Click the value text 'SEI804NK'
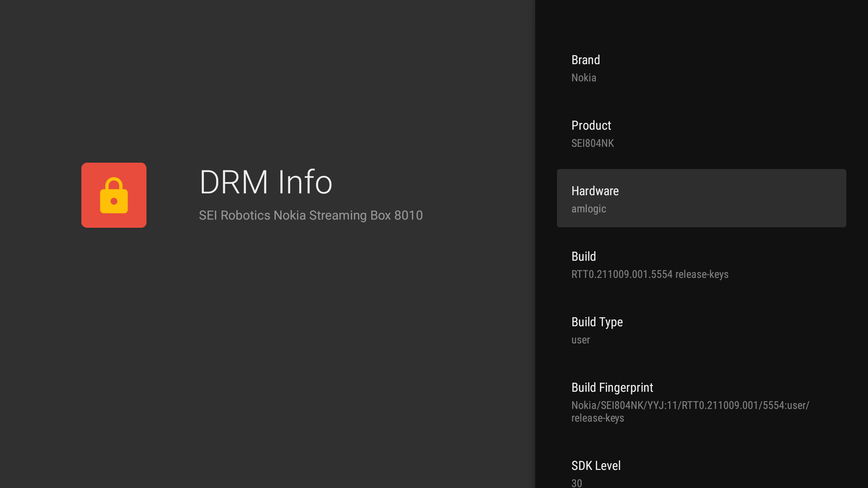Screen dimensions: 868x488 (593, 143)
